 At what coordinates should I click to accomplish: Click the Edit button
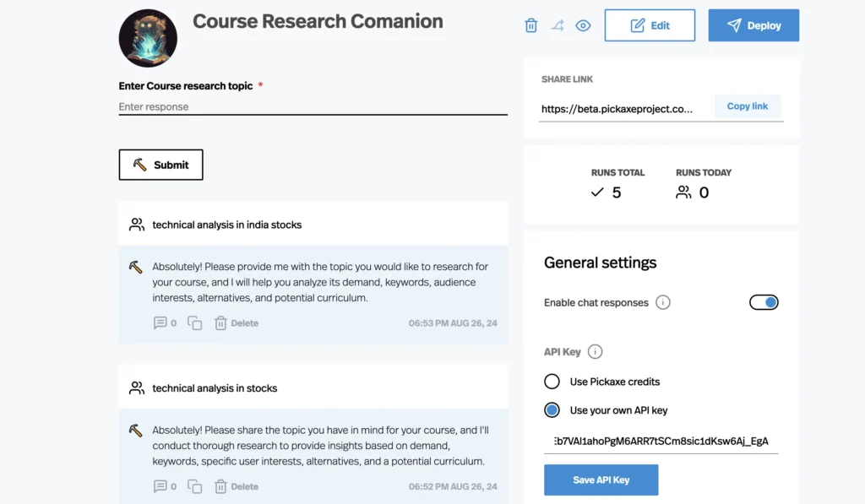(650, 25)
